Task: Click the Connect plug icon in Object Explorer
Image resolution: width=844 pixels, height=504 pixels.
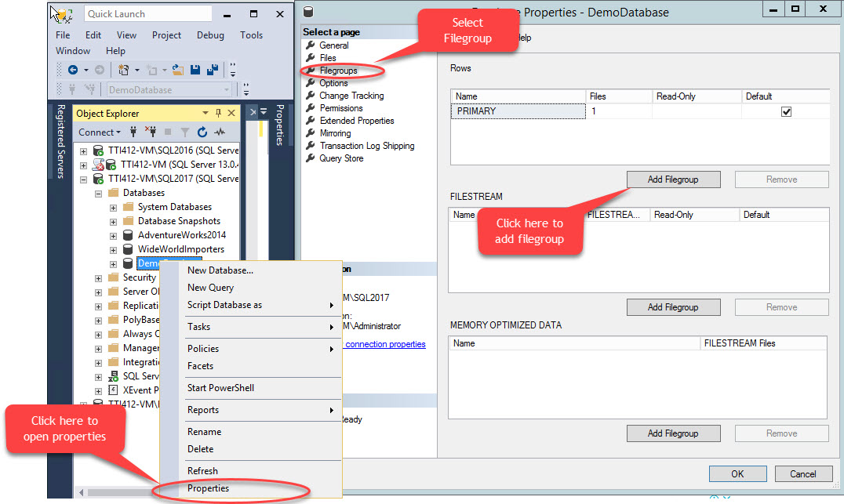Action: pyautogui.click(x=133, y=132)
